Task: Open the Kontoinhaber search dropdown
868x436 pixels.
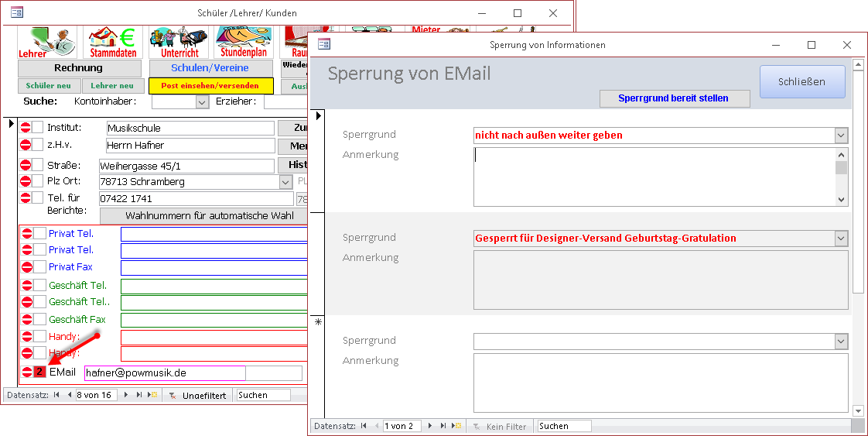Action: [202, 101]
